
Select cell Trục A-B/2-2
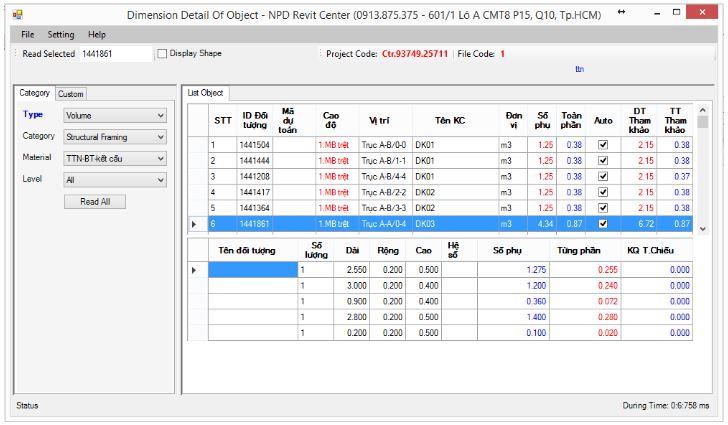point(384,192)
